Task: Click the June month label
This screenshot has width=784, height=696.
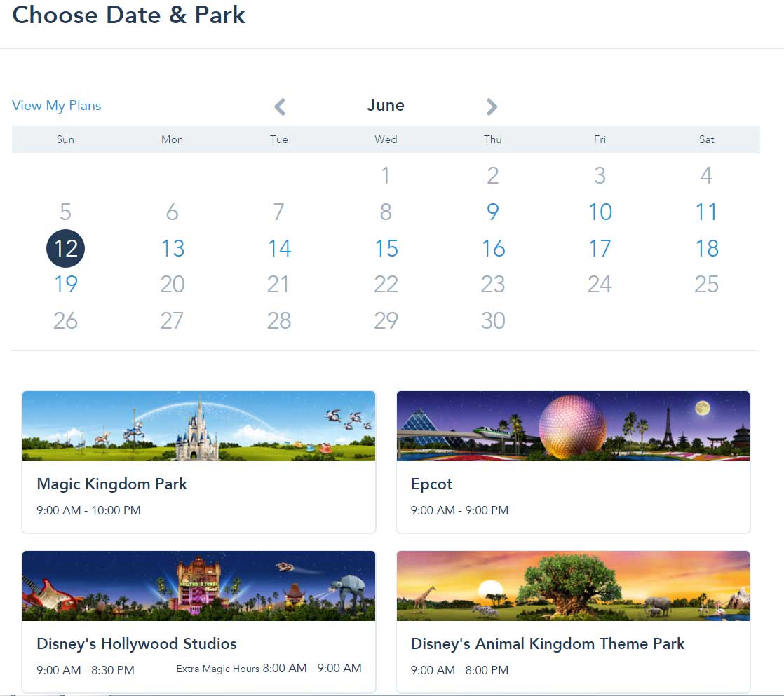Action: [386, 105]
